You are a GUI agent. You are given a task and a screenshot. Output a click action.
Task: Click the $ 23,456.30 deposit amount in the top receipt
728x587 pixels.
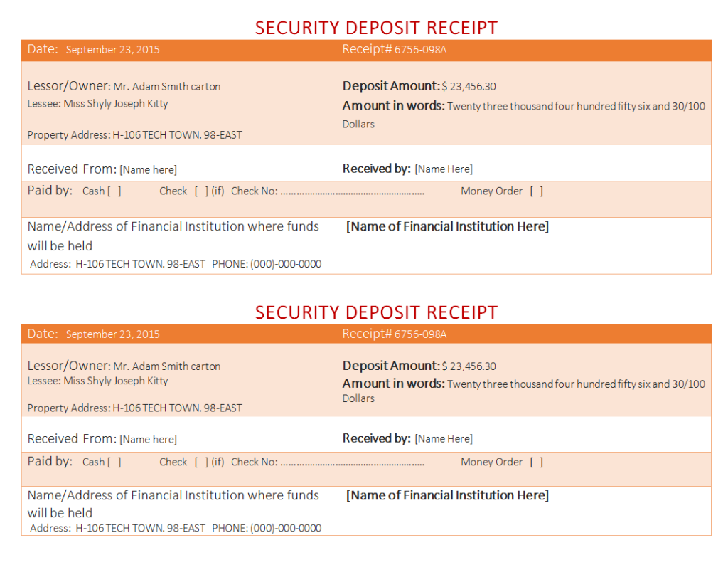pos(469,87)
